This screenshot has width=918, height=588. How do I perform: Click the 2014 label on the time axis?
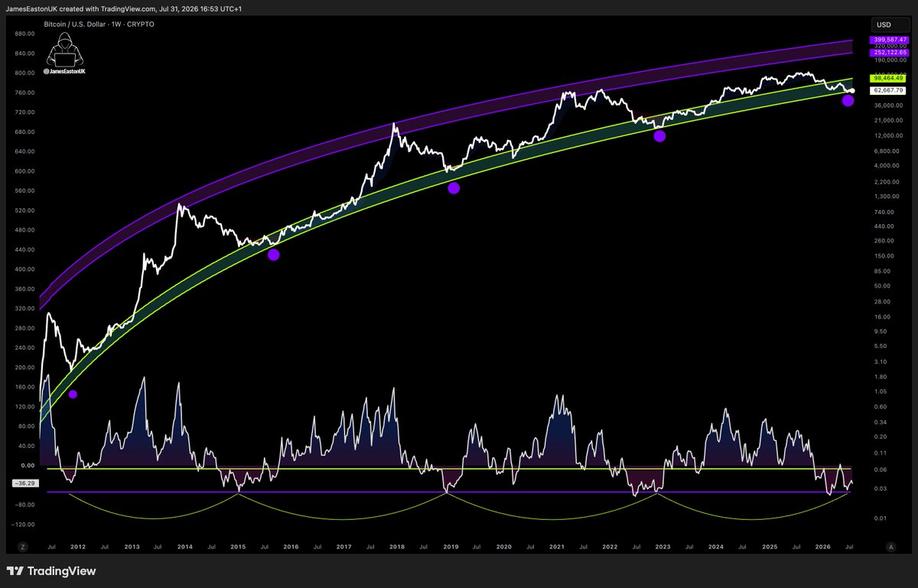pos(184,547)
